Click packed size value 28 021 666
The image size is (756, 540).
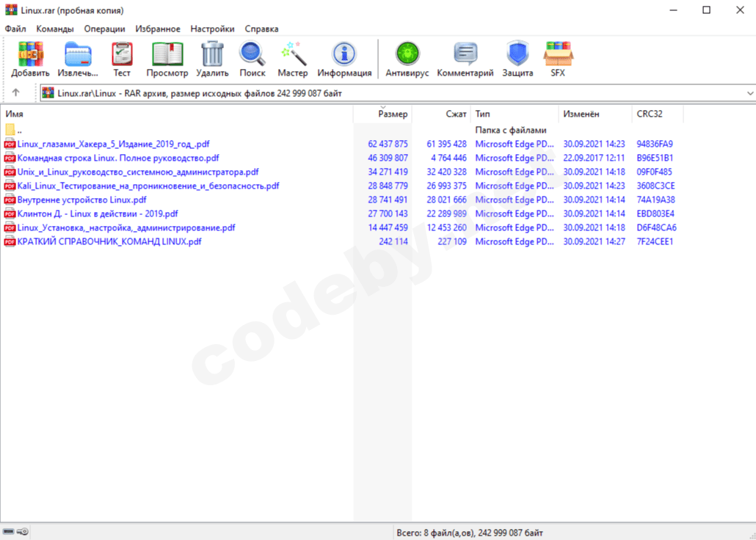(x=446, y=200)
